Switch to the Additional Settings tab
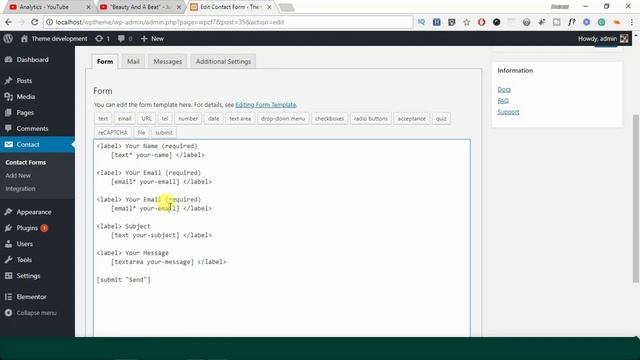640x360 pixels. 223,62
